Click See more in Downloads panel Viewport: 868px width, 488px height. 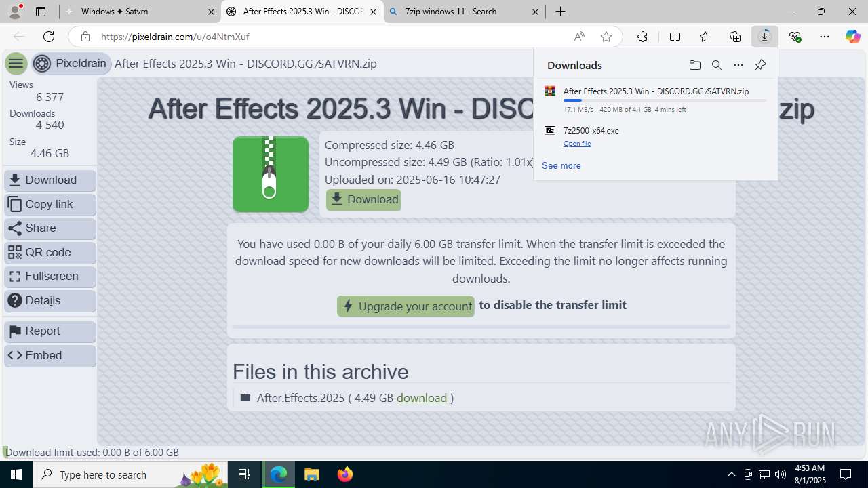pyautogui.click(x=561, y=165)
